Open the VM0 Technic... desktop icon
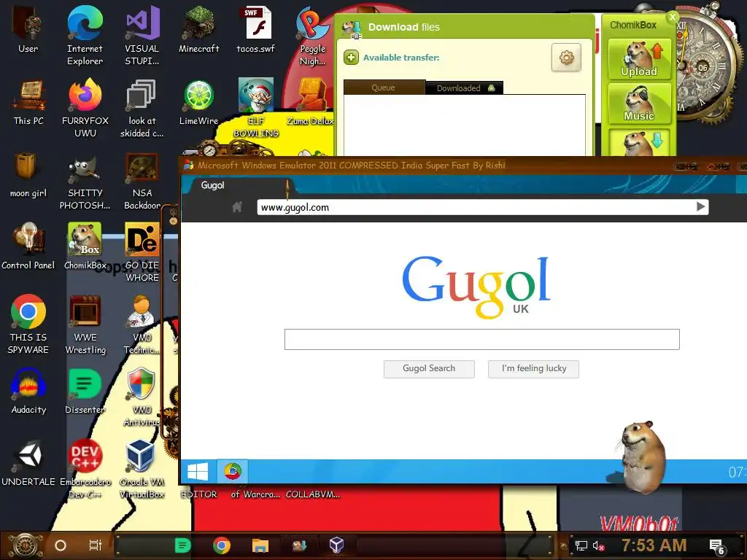 coord(142,324)
